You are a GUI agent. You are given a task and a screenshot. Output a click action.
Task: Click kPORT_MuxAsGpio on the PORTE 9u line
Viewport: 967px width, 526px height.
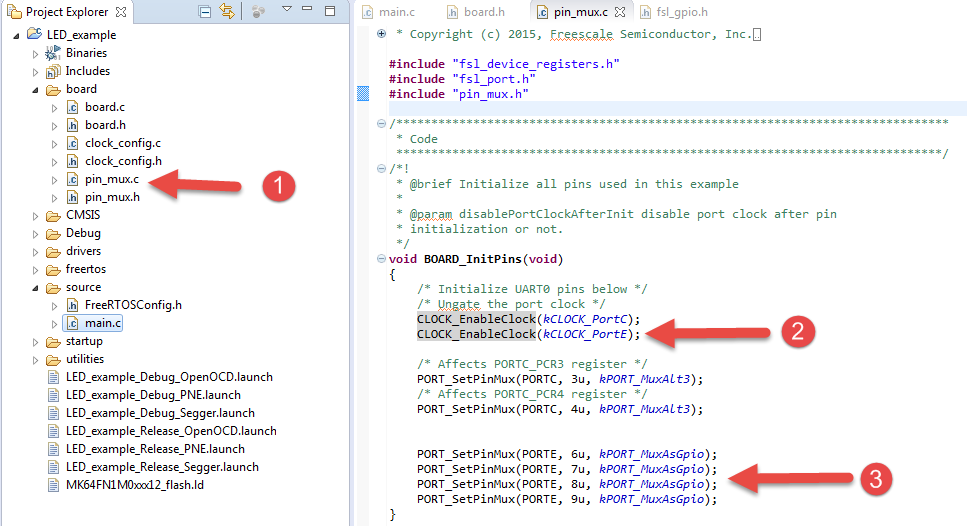[651, 499]
